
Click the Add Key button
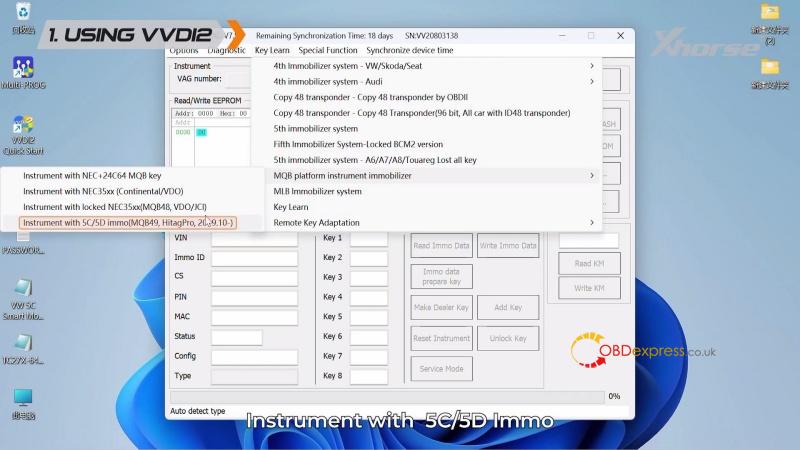coord(508,307)
